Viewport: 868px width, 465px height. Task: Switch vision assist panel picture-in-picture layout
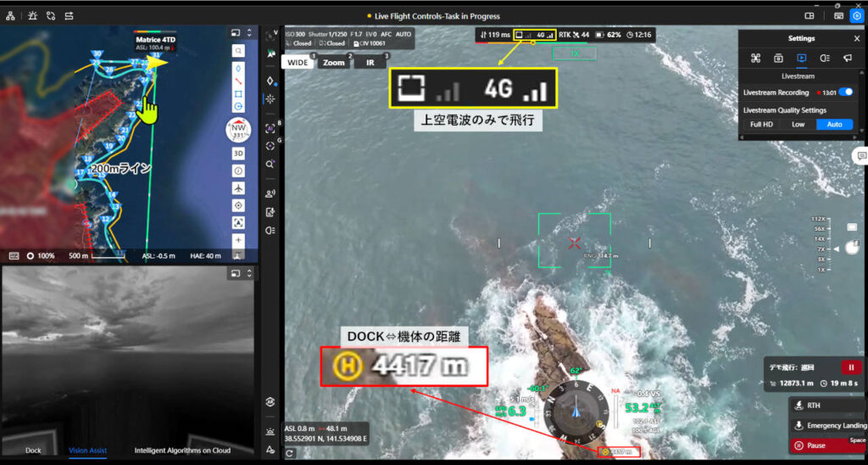236,273
